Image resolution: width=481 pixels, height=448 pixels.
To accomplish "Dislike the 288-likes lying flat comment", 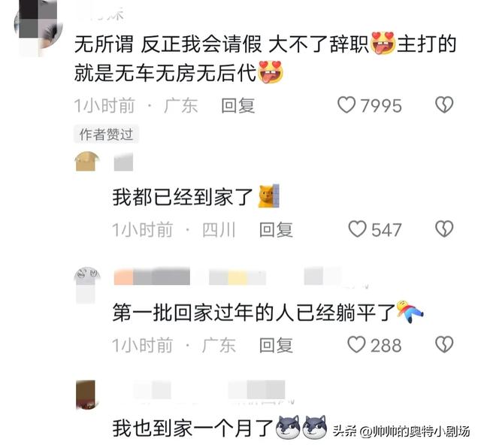I will [444, 344].
